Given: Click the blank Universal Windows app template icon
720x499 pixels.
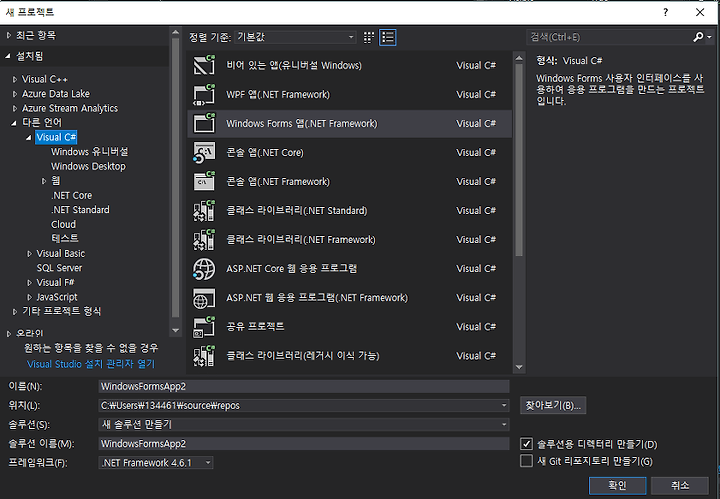Looking at the screenshot, I should [204, 65].
